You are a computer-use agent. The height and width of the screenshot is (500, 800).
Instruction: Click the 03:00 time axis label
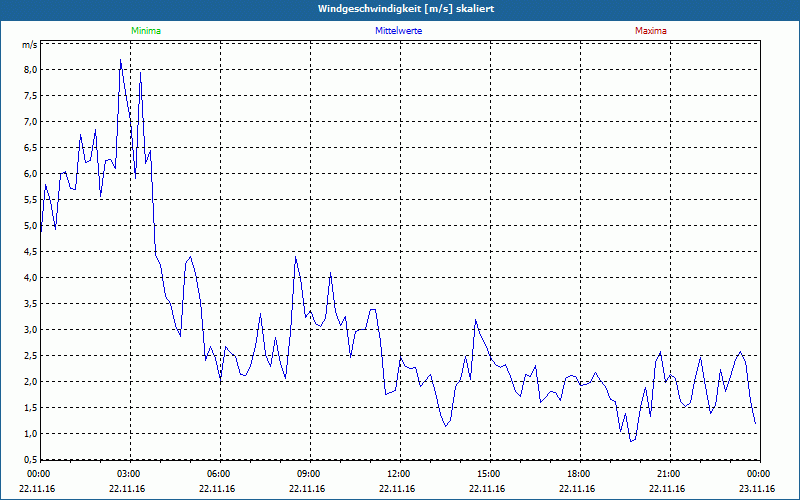[x=128, y=474]
